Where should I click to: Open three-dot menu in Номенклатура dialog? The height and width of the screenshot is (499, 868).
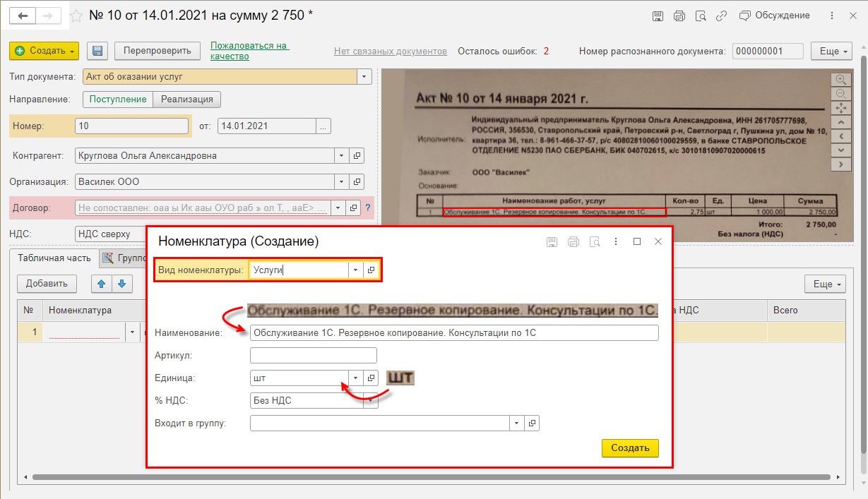(x=616, y=241)
